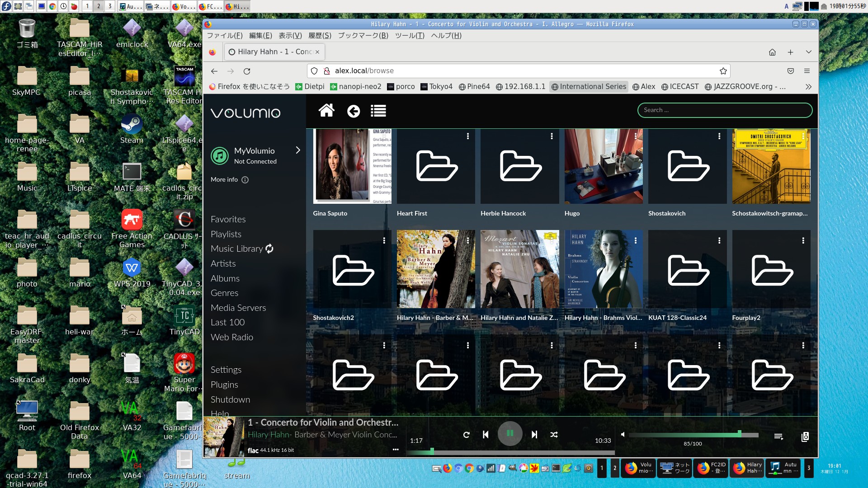Go to previous track
Image resolution: width=868 pixels, height=488 pixels.
click(486, 435)
